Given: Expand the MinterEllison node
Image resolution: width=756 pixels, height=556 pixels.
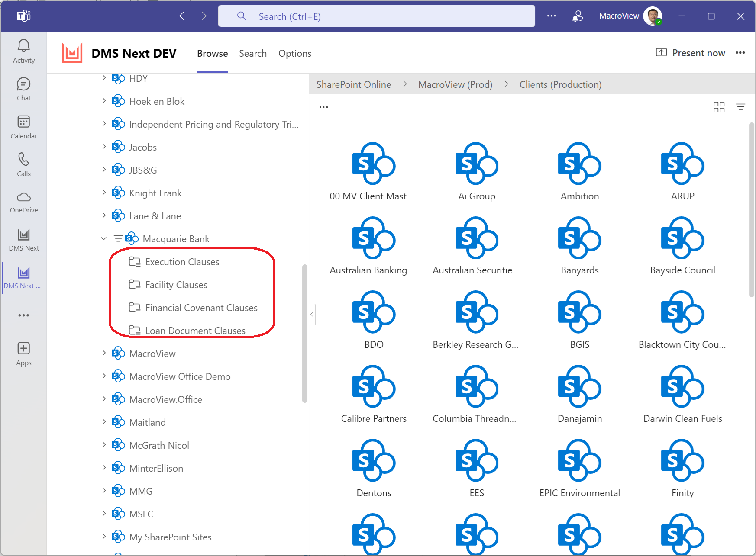Looking at the screenshot, I should tap(103, 468).
